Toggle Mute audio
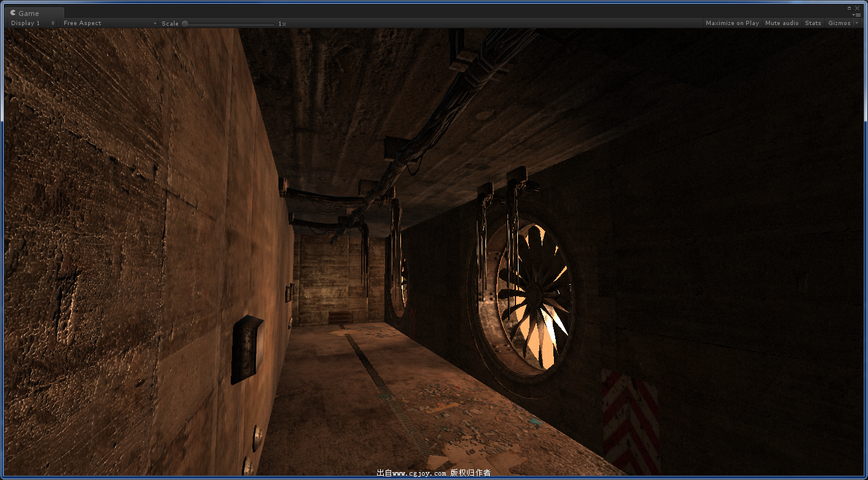Image resolution: width=868 pixels, height=480 pixels. 782,23
